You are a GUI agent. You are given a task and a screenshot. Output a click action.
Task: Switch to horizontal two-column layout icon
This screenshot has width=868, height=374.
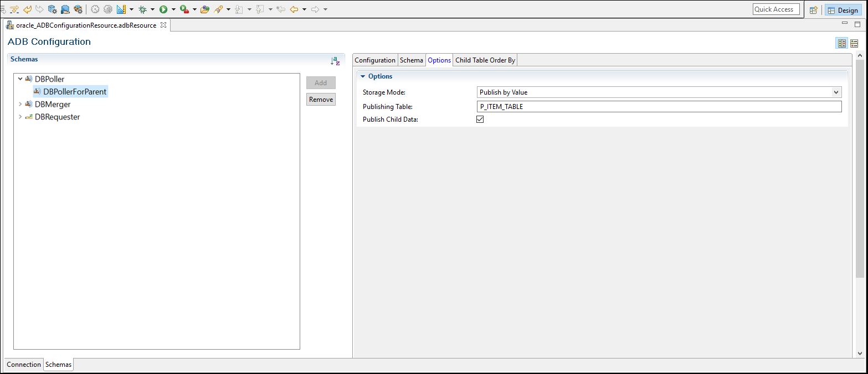[x=841, y=43]
